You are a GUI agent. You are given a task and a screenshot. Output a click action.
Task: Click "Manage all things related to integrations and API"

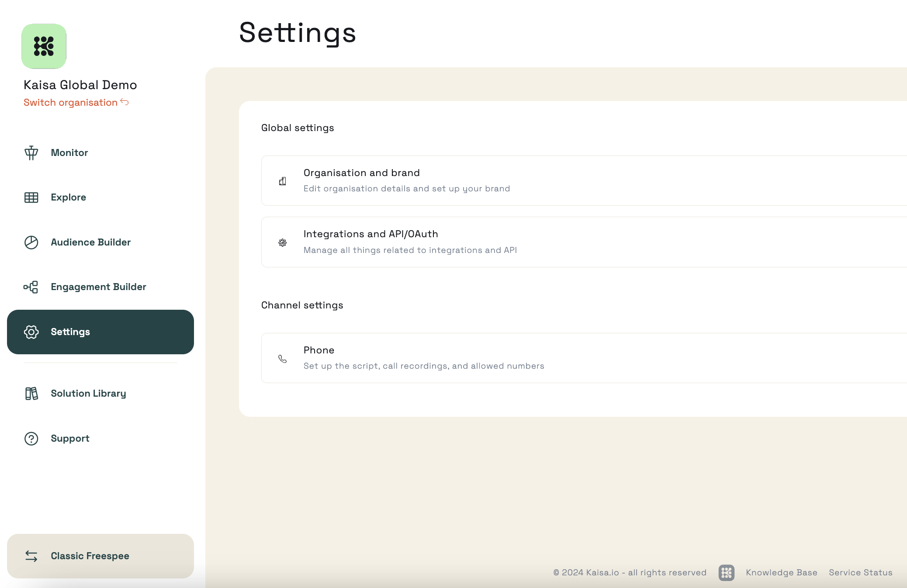coord(410,250)
